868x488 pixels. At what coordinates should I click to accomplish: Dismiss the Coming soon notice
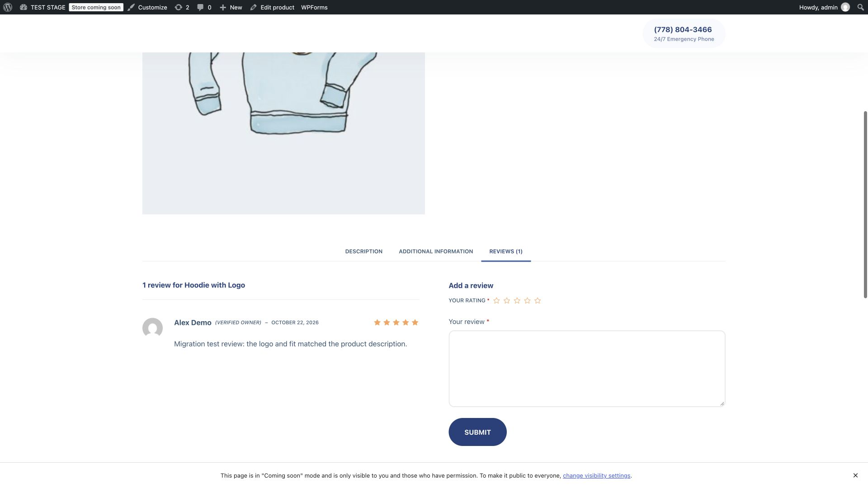855,475
